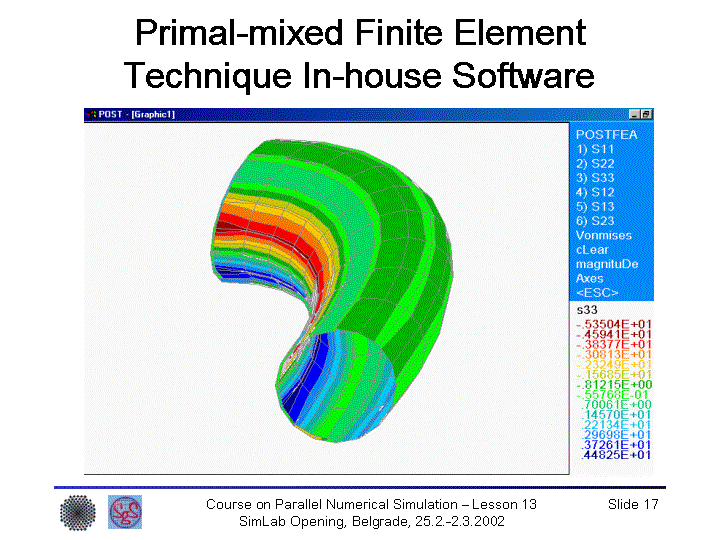
Task: Restore the POST graphic window
Action: 646,115
